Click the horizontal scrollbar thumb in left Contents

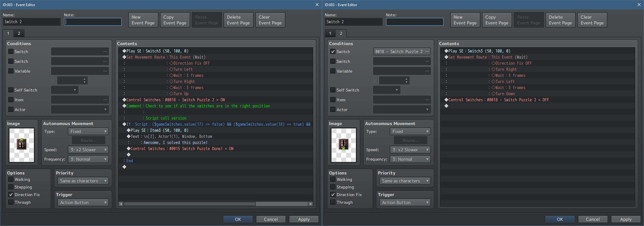[x=189, y=204]
